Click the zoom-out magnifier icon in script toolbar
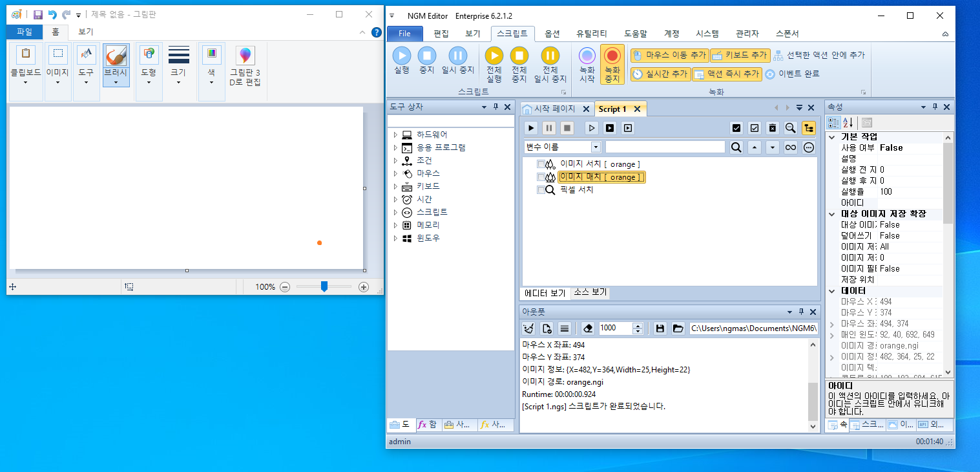Viewport: 980px width, 472px height. click(x=790, y=128)
